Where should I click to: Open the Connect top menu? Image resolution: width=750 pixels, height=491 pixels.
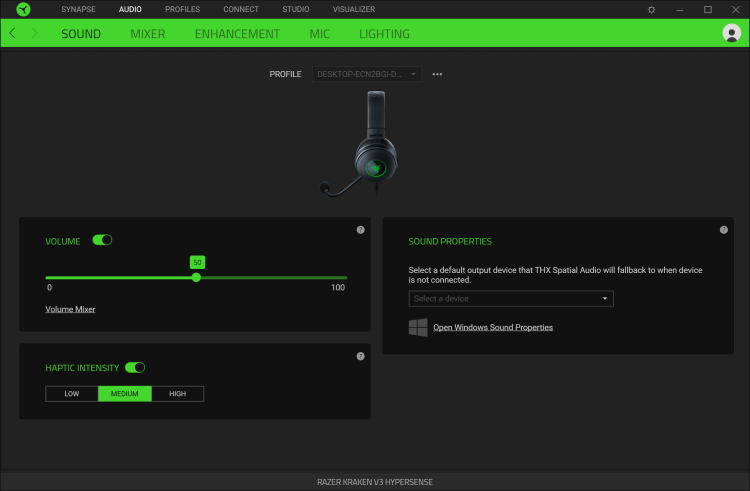click(x=241, y=9)
